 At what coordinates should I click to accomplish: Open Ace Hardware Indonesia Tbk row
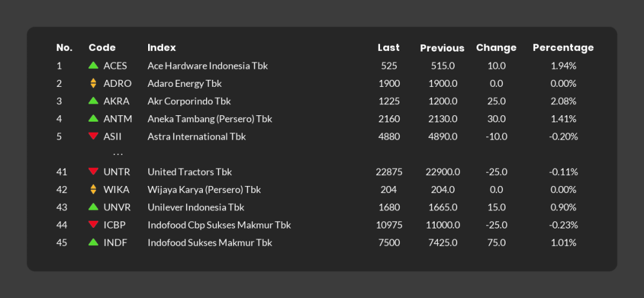tap(207, 66)
